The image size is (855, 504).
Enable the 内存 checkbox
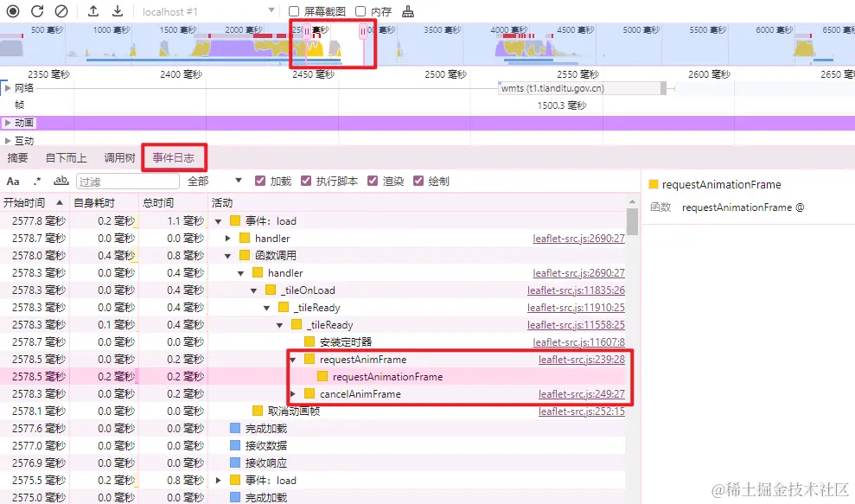[x=361, y=11]
